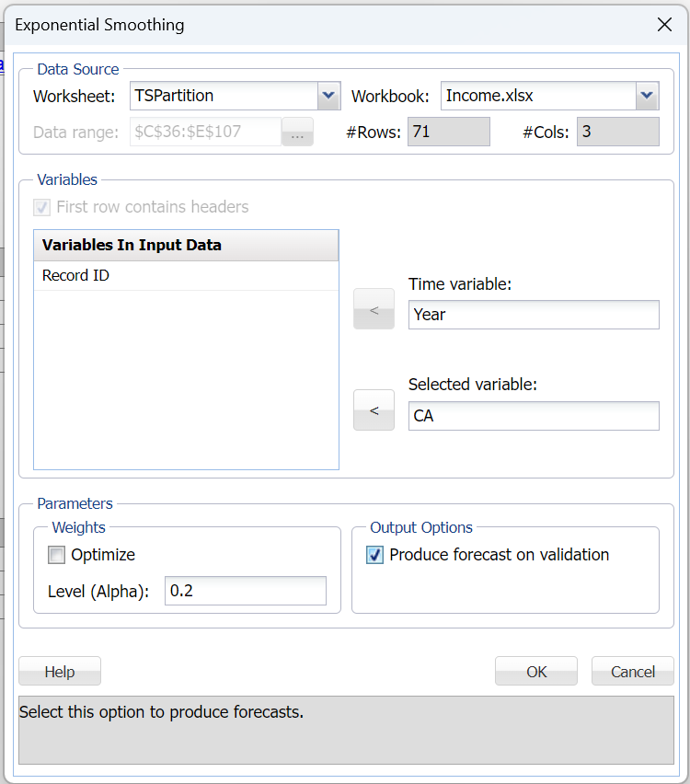Close the Exponential Smoothing dialog

click(x=663, y=25)
